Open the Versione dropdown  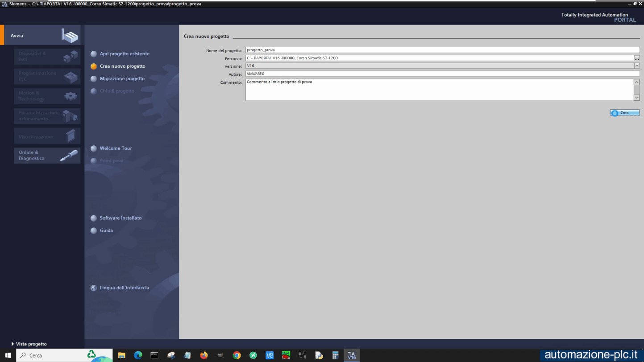(637, 66)
